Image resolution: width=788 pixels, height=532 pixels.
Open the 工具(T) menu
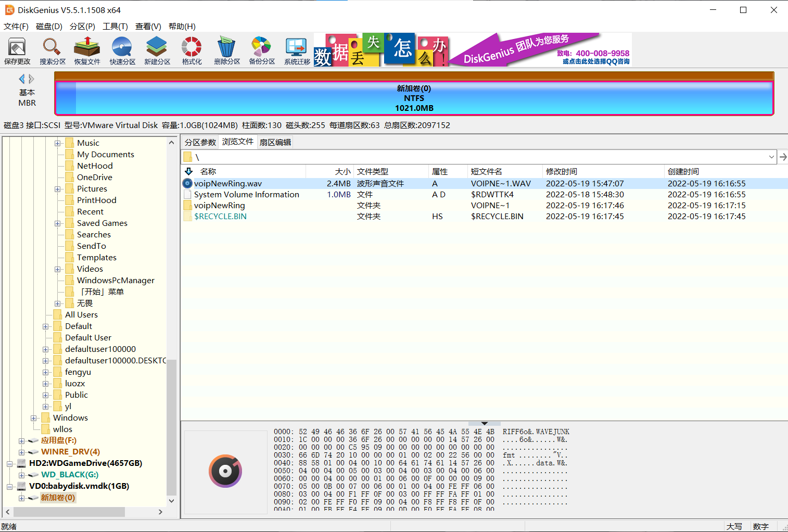point(115,27)
